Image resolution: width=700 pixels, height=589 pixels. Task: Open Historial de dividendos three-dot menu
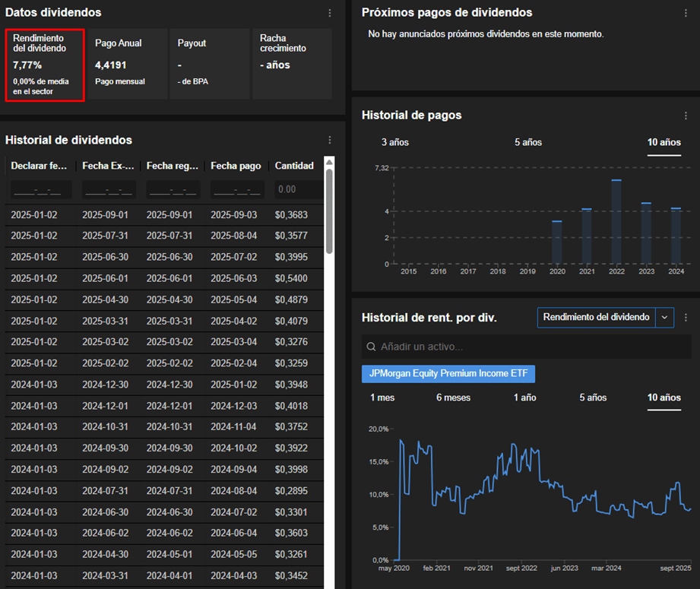[330, 140]
